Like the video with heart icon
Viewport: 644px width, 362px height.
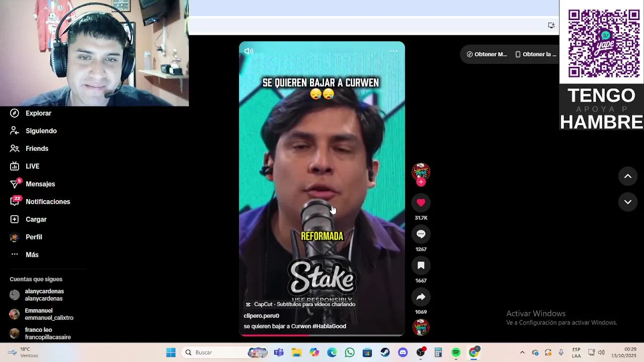[421, 203]
